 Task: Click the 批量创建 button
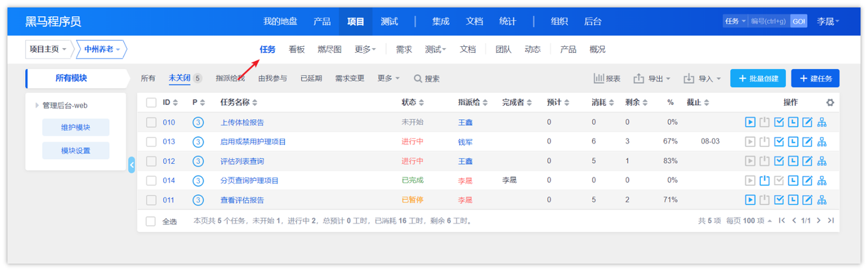pos(758,78)
